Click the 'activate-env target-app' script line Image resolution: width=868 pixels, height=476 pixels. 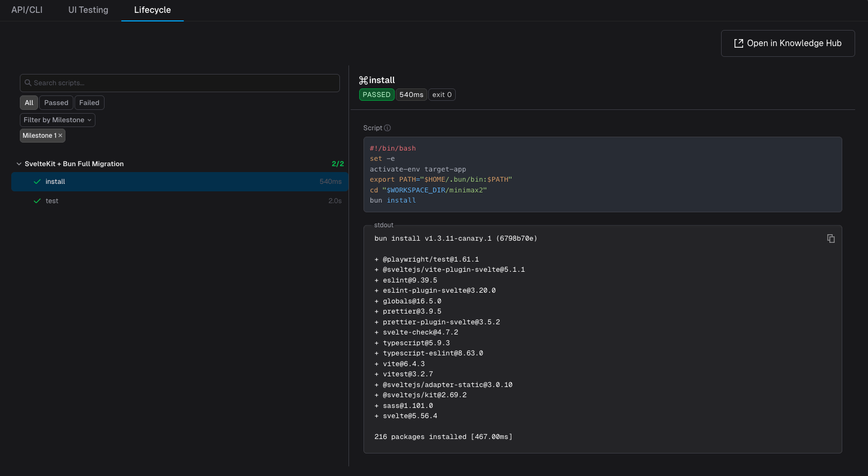coord(418,169)
